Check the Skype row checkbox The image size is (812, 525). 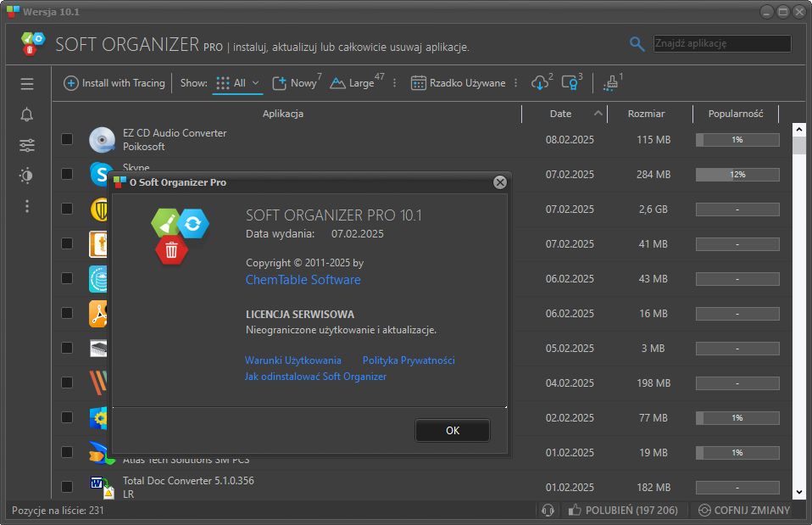67,174
